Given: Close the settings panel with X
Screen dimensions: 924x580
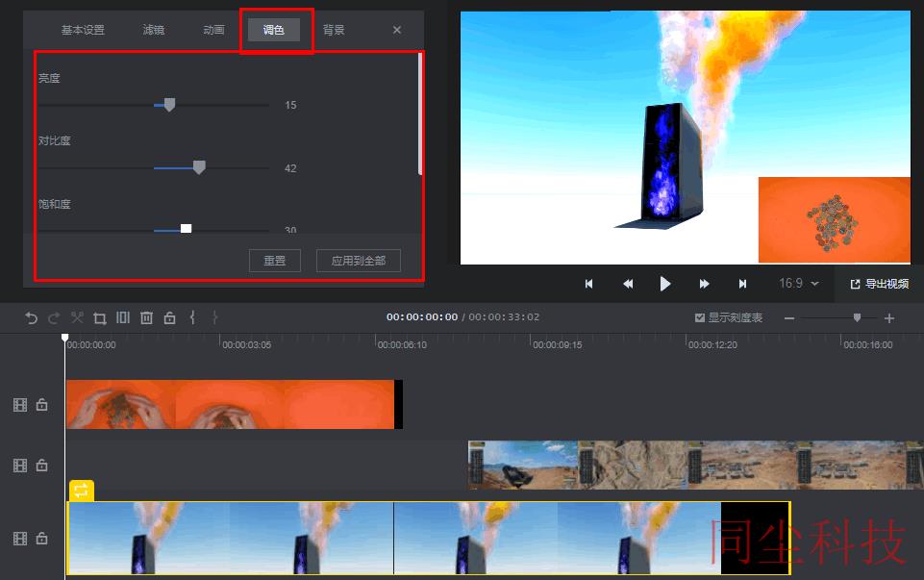Looking at the screenshot, I should click(397, 30).
